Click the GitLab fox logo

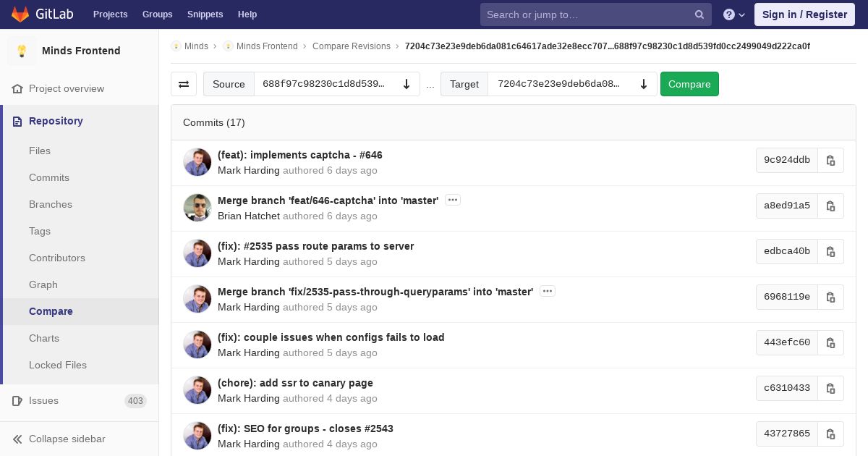(x=20, y=14)
